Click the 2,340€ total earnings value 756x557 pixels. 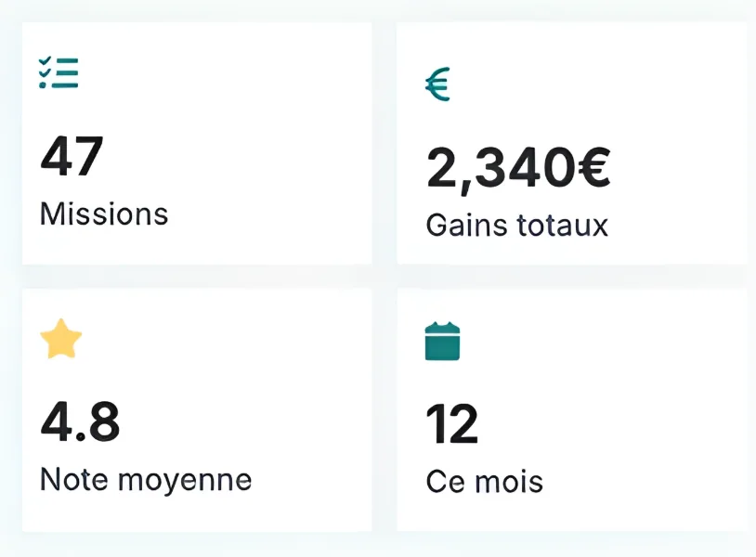[x=517, y=168]
